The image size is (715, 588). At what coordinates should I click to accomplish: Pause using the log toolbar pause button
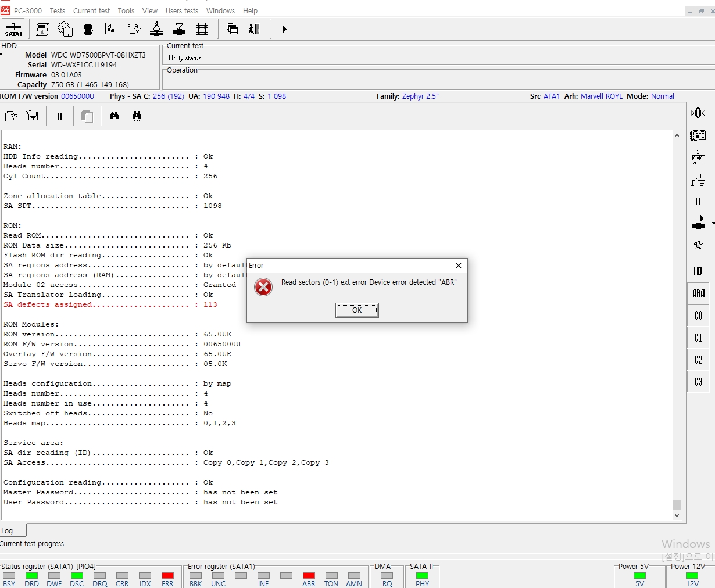click(x=59, y=116)
